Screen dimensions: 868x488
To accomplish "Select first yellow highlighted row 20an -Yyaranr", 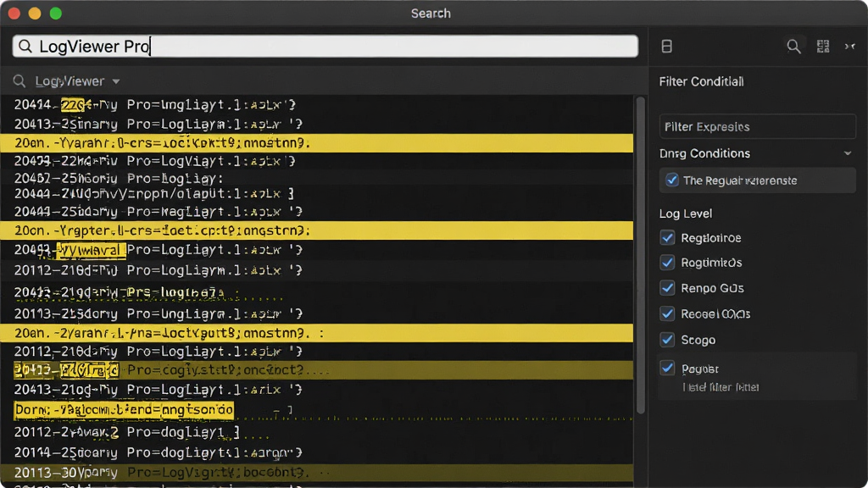I will (x=317, y=142).
